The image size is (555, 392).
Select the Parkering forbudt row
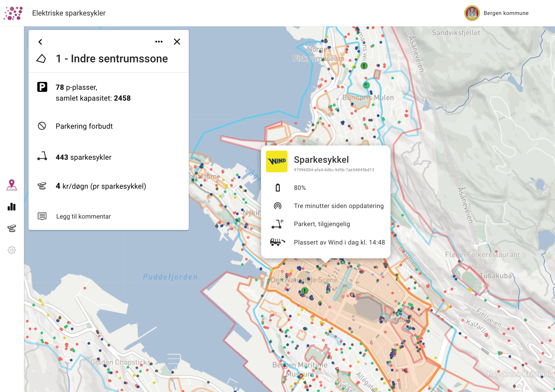(109, 126)
